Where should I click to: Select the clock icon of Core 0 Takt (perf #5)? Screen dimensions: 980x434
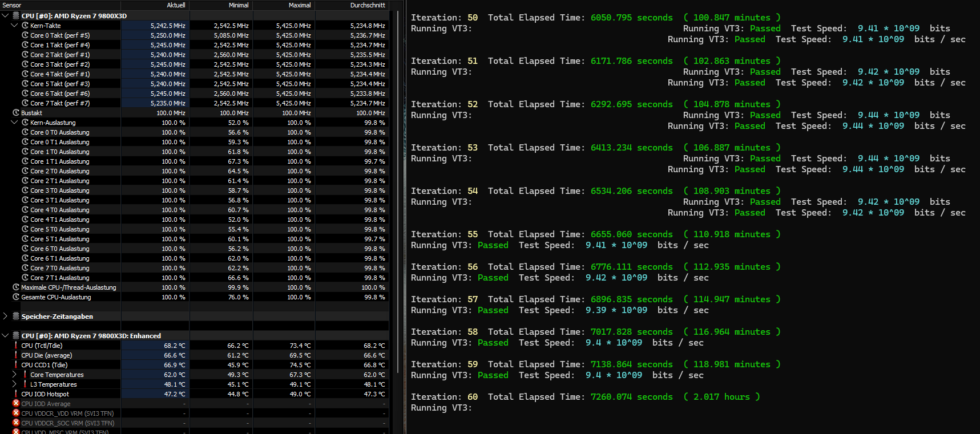pos(25,35)
